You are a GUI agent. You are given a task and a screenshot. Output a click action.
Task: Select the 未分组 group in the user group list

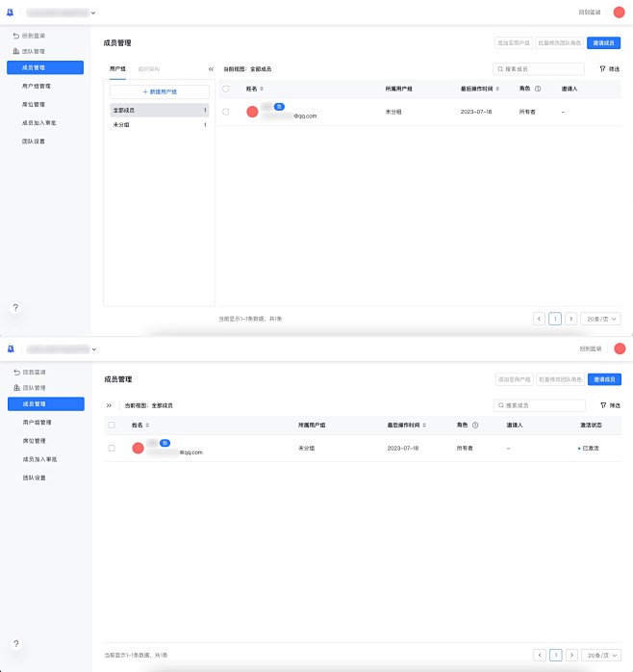pyautogui.click(x=121, y=125)
